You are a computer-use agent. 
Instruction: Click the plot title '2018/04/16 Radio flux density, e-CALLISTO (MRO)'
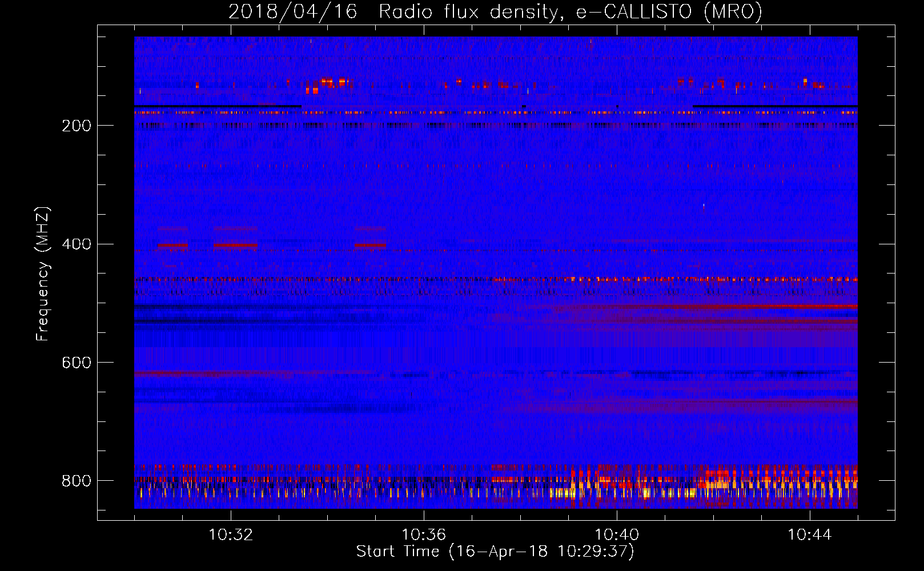(x=495, y=12)
